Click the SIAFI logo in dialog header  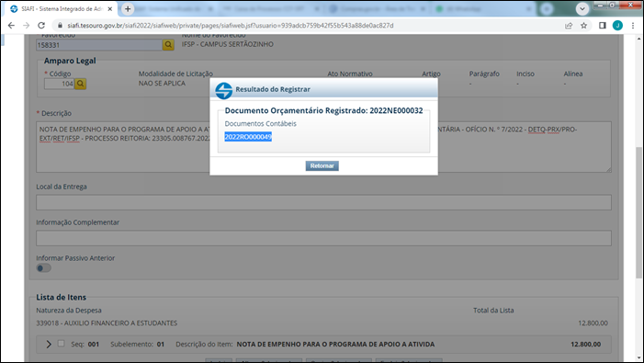click(x=224, y=90)
